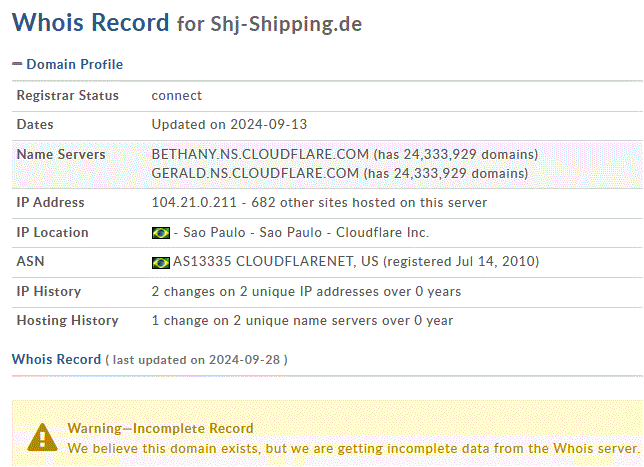
Task: Click the Brazil flag beside ASN
Action: click(161, 262)
